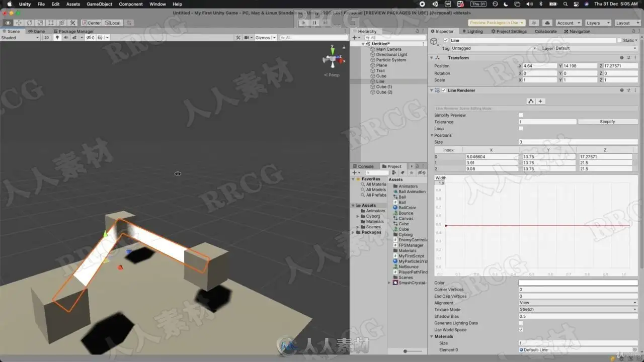Toggle Center pivot mode button

click(x=92, y=23)
